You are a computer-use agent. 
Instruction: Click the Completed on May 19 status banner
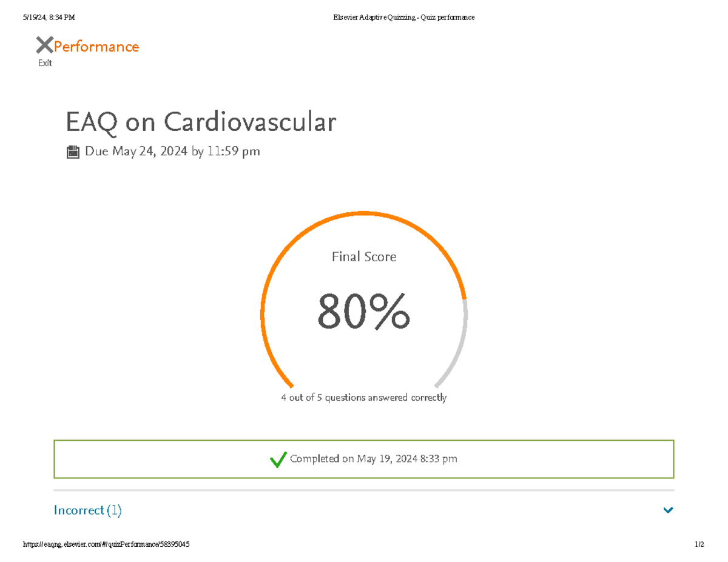pyautogui.click(x=364, y=459)
